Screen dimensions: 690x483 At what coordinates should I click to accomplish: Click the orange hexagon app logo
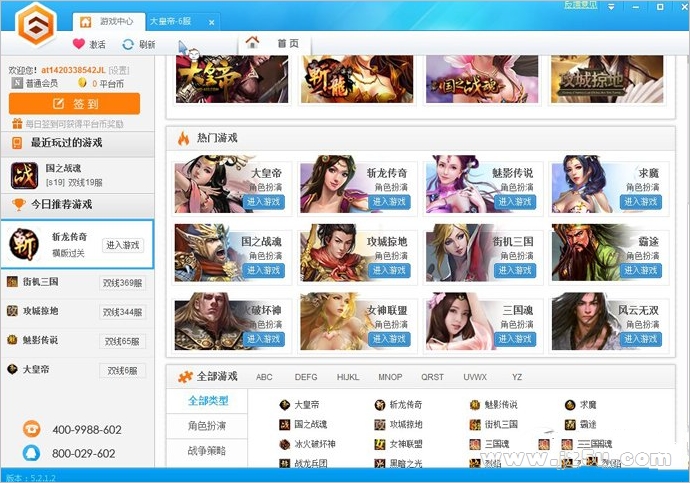[36, 24]
